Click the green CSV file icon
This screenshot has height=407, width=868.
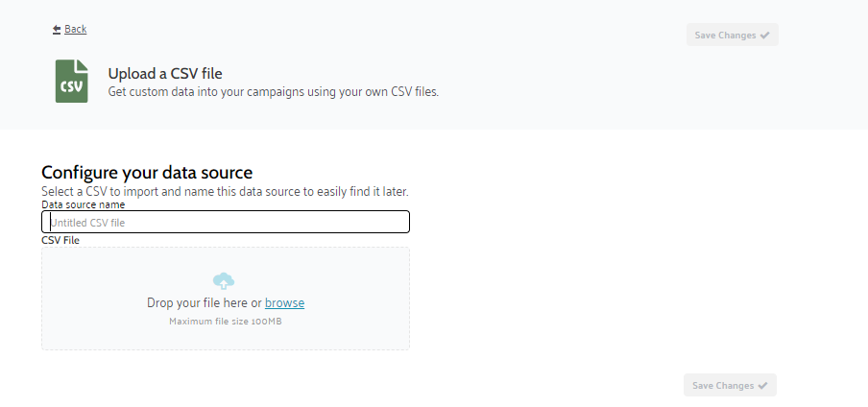[71, 82]
